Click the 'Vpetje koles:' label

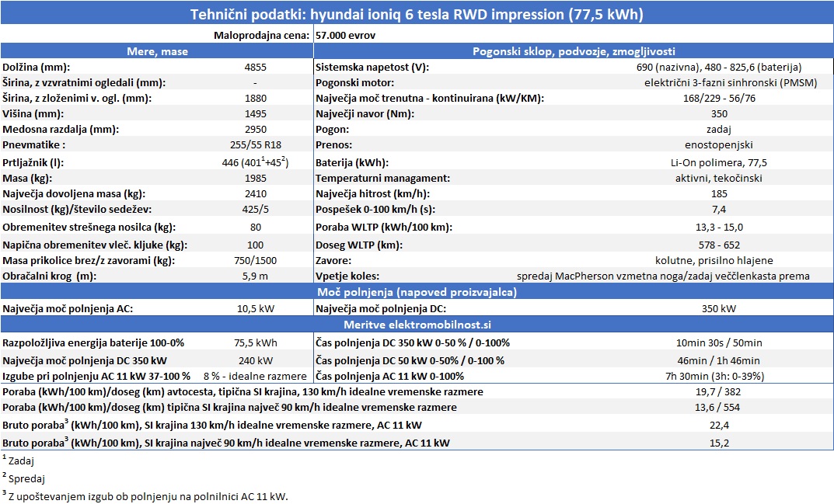347,276
